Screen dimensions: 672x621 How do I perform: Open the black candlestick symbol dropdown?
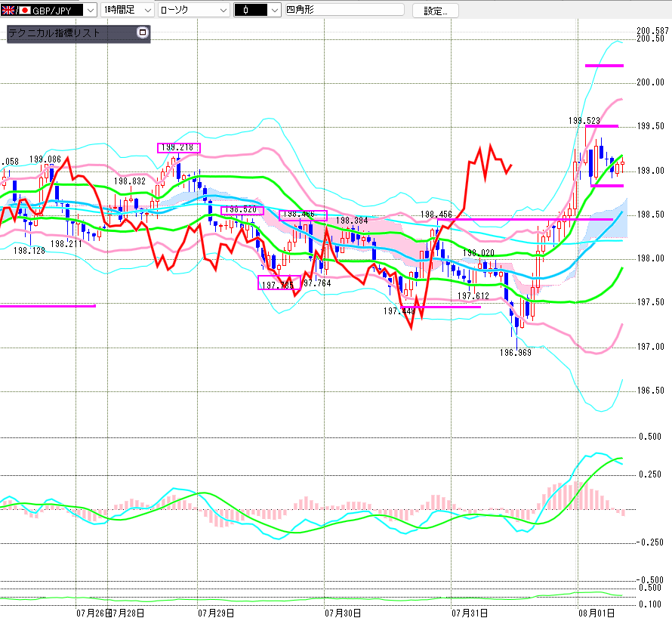click(257, 10)
